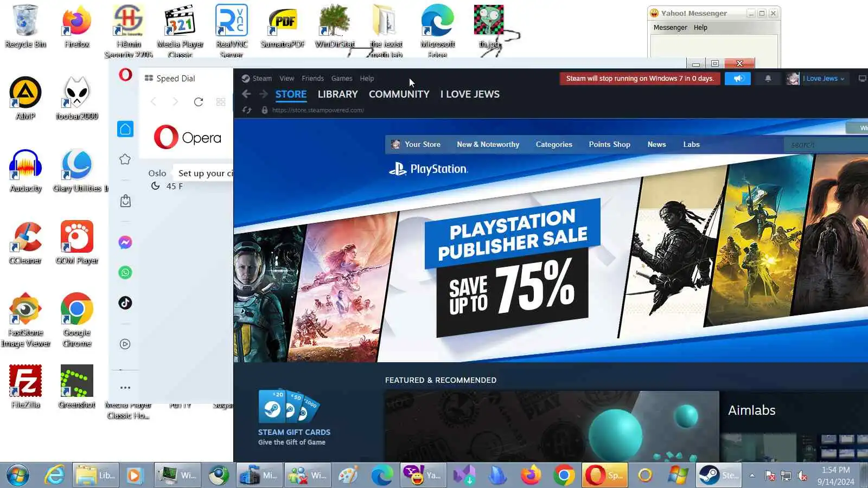Image resolution: width=868 pixels, height=488 pixels.
Task: Select the Recycle Bin desktop icon
Action: (x=25, y=27)
